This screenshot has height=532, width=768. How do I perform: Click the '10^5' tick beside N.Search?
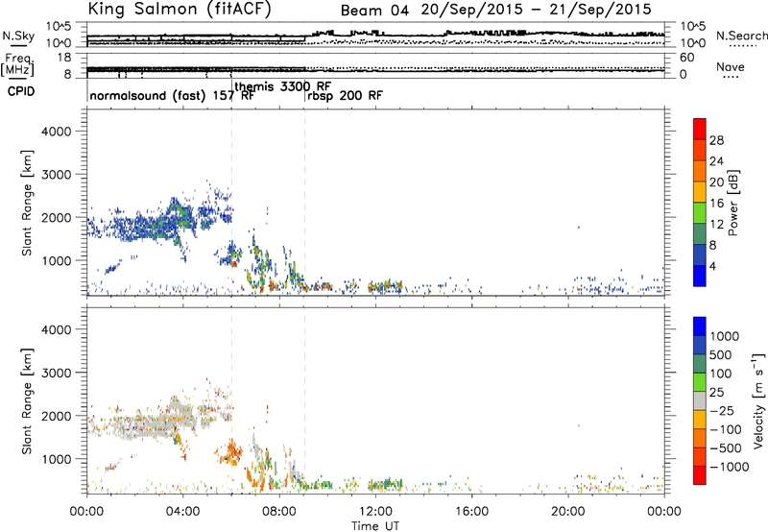692,26
